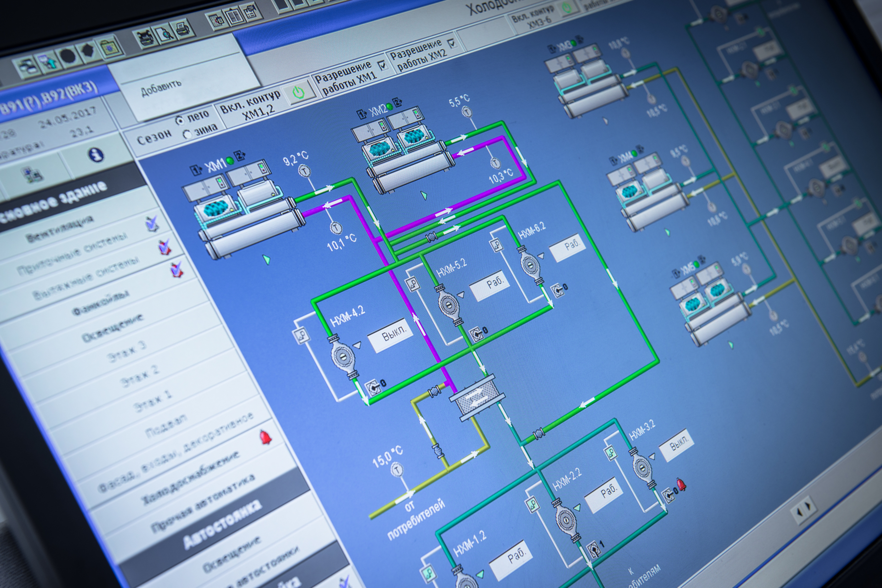Click the printer icon in the toolbar
The image size is (882, 588).
[x=182, y=29]
